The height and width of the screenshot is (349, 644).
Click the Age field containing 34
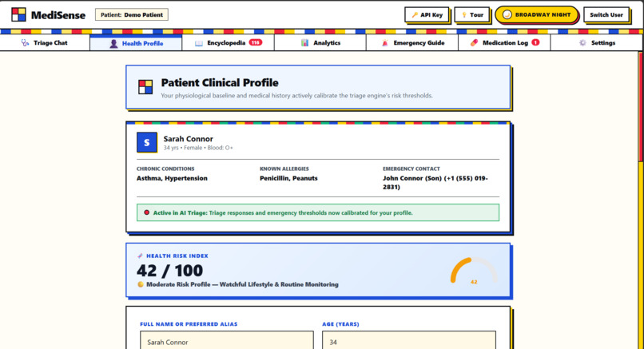409,340
